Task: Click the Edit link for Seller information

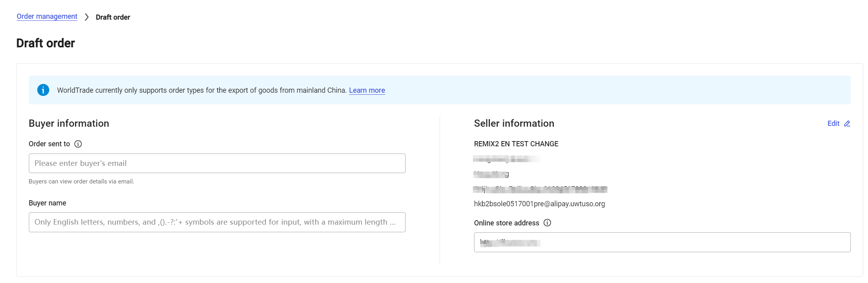Action: (x=833, y=124)
